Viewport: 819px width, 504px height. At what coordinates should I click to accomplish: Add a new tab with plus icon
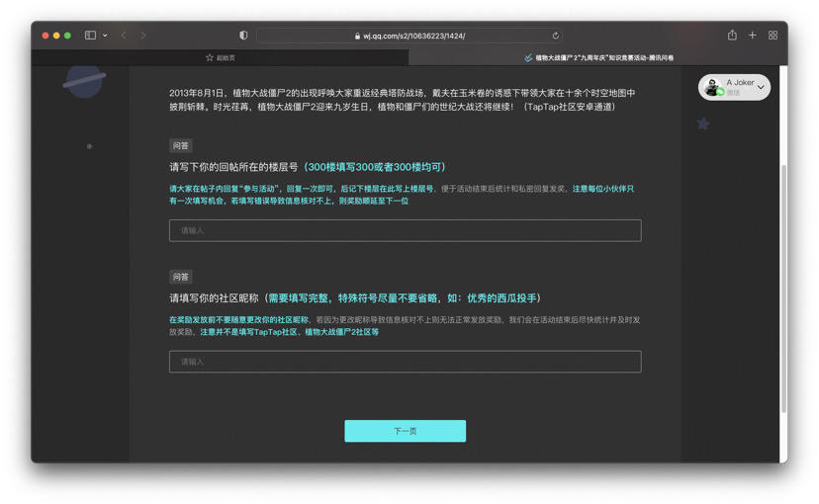[752, 35]
